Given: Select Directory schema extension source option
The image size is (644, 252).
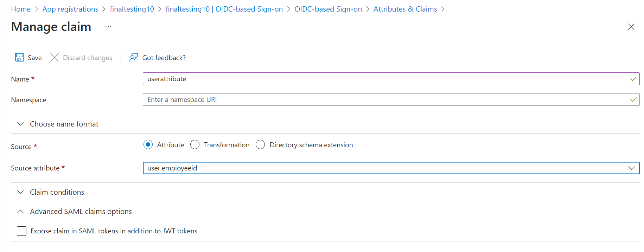Looking at the screenshot, I should pos(260,144).
